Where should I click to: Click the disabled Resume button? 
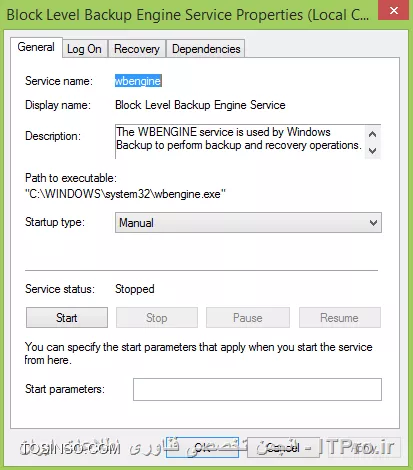pos(340,318)
